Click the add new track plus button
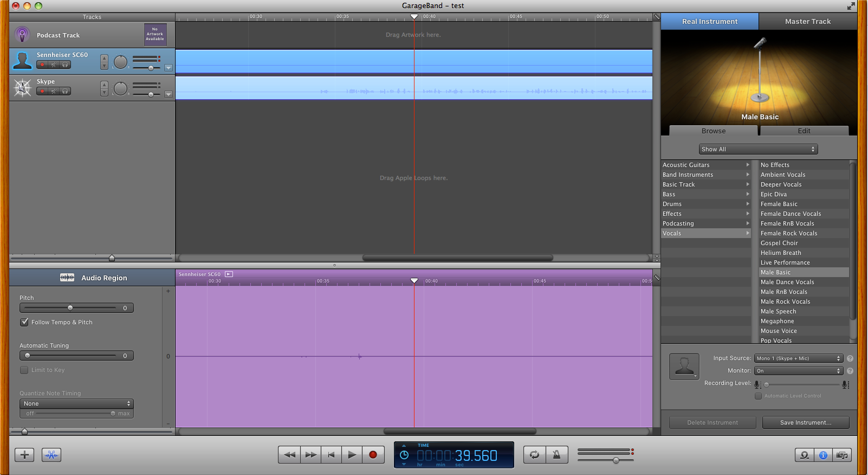This screenshot has height=475, width=868. [24, 455]
